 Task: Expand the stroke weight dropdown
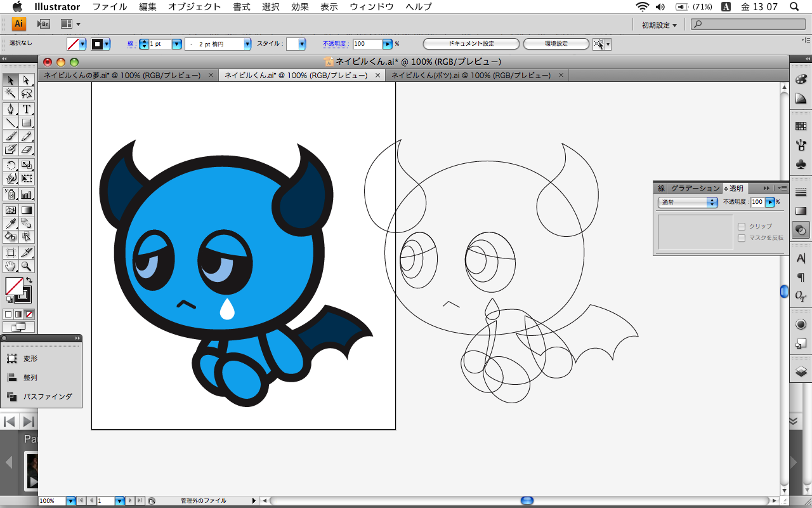[x=176, y=44]
